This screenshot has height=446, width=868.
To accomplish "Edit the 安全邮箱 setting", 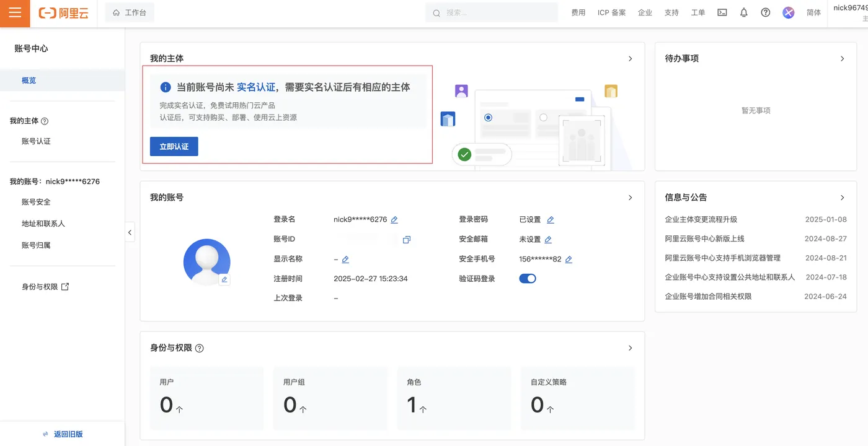I will click(548, 240).
